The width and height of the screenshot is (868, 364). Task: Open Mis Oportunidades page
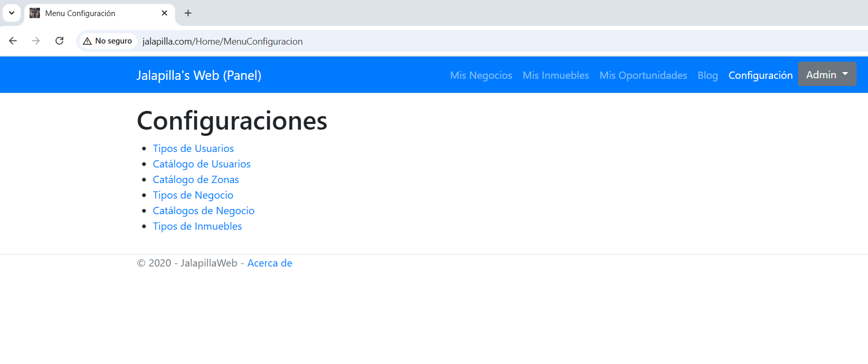(x=643, y=75)
